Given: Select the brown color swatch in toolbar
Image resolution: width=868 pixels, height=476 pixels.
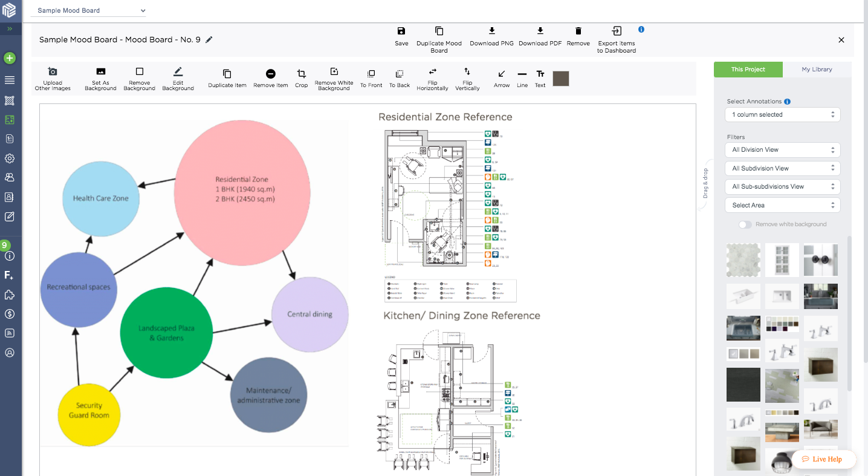Looking at the screenshot, I should pos(560,78).
